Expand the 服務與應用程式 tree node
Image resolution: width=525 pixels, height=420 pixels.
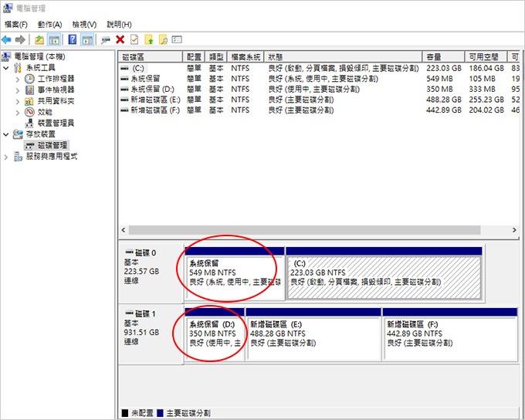point(6,157)
